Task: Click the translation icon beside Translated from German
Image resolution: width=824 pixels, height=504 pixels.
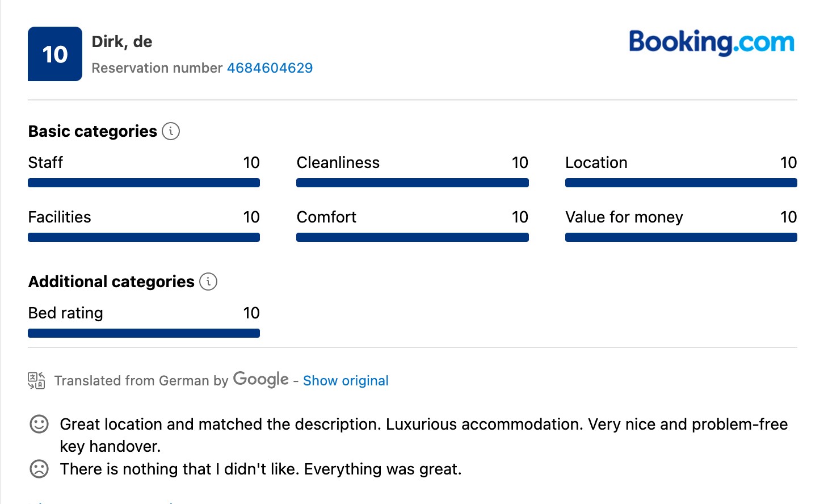Action: click(x=36, y=380)
